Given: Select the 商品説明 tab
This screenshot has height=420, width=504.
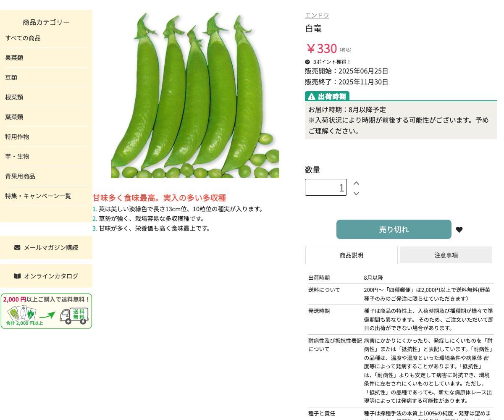Looking at the screenshot, I should pyautogui.click(x=351, y=255).
